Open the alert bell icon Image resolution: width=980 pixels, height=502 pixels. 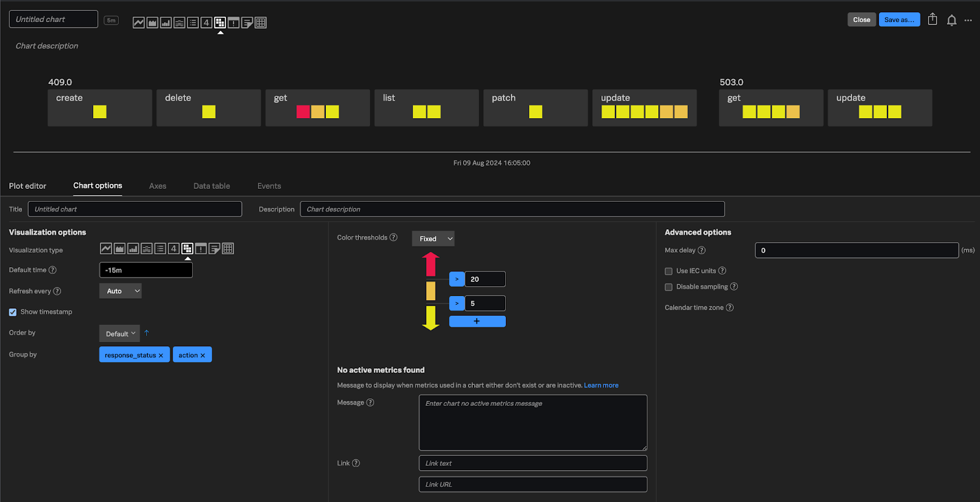(951, 20)
